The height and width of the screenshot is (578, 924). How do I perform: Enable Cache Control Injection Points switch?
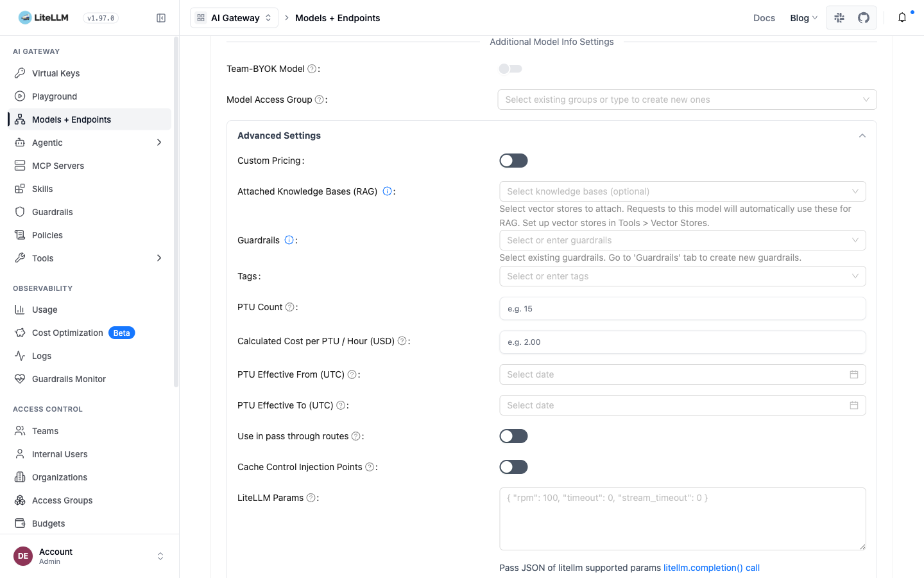click(513, 467)
